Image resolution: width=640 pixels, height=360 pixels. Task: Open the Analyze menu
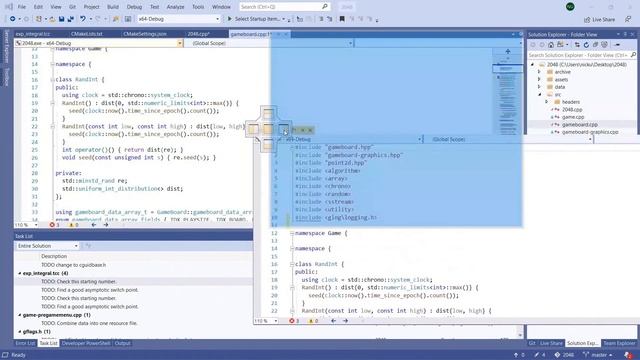pos(176,7)
